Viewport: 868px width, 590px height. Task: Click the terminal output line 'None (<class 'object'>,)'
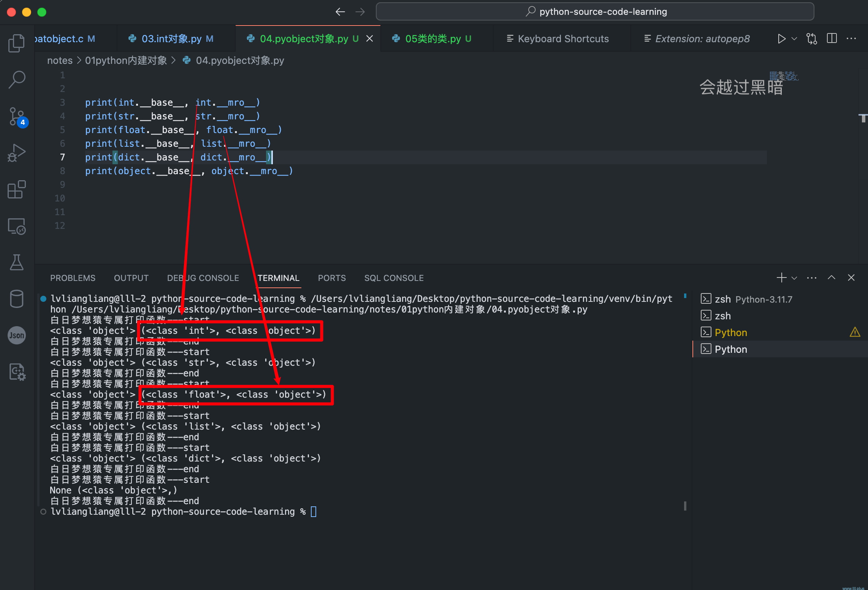point(114,490)
